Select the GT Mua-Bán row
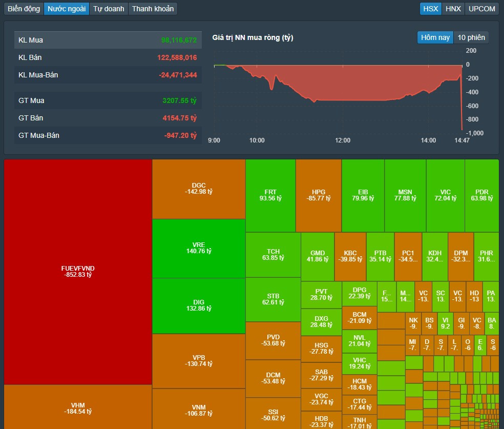 (108, 135)
